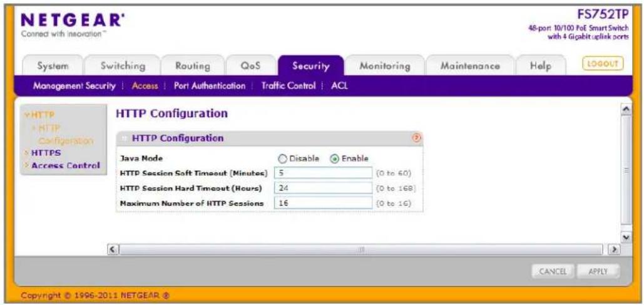Screen dimensions: 644x305
Task: Focus HTTP Session Hard Timeout field
Action: pyautogui.click(x=323, y=188)
